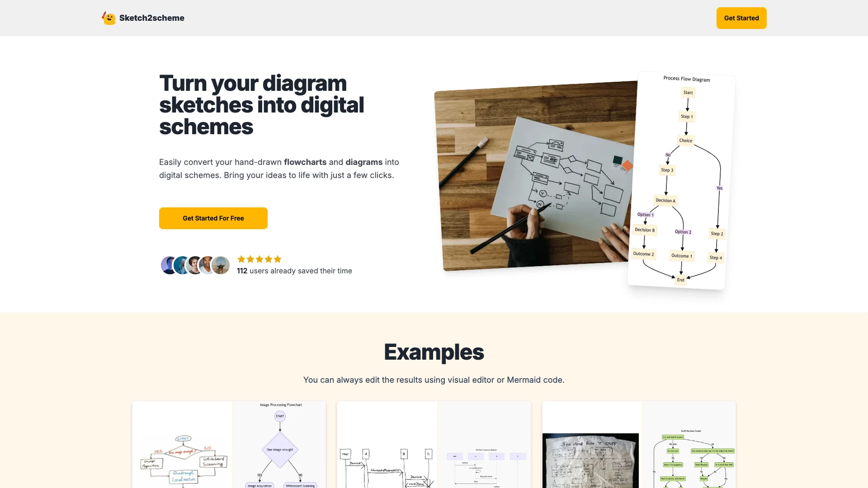Click the Examples heading
Screen dimensions: 868x488
434,352
